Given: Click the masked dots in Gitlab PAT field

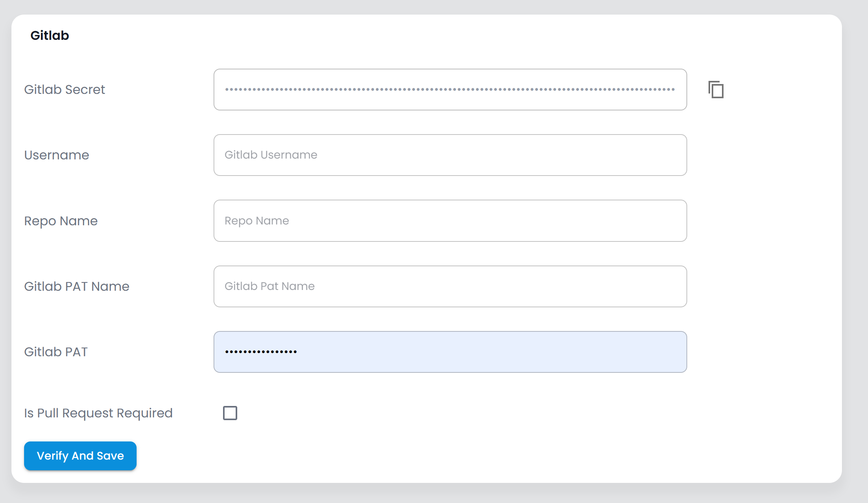Looking at the screenshot, I should click(x=261, y=352).
